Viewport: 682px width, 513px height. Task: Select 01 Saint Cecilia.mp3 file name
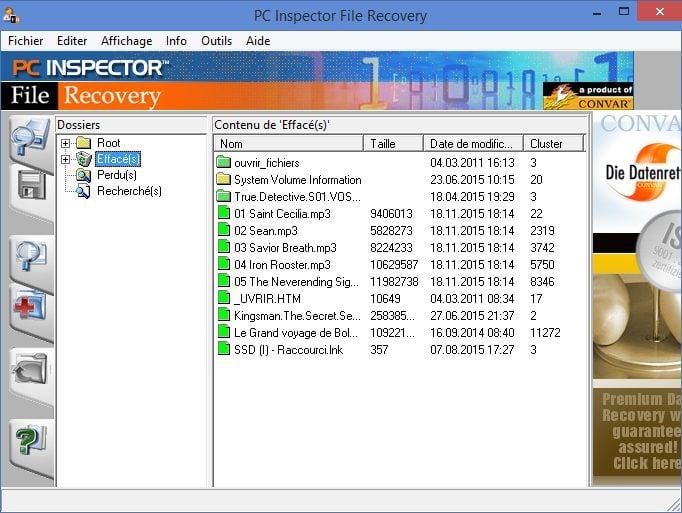282,214
